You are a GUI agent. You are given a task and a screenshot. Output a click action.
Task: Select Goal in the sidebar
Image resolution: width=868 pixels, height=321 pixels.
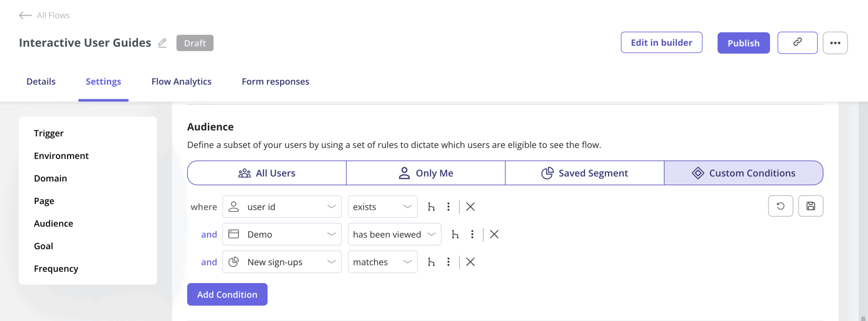click(43, 246)
